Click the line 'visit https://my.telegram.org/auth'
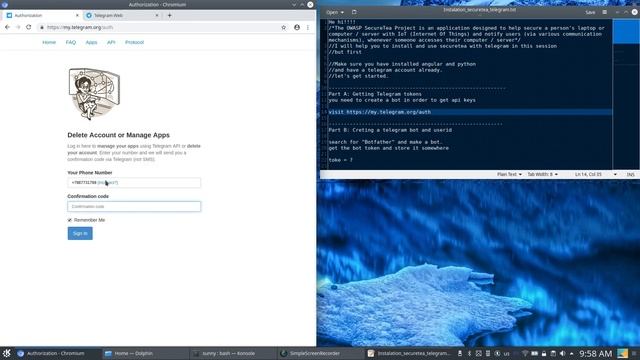This screenshot has height=360, width=640. (380, 112)
